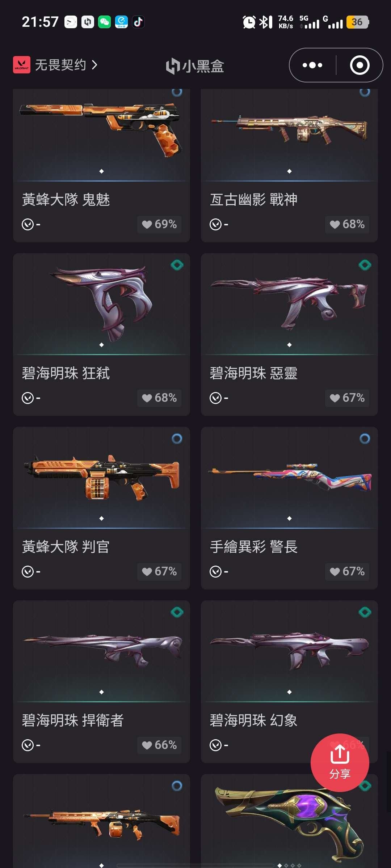Viewport: 391px width, 868px height.
Task: Close mini program via circle target icon
Action: click(360, 65)
